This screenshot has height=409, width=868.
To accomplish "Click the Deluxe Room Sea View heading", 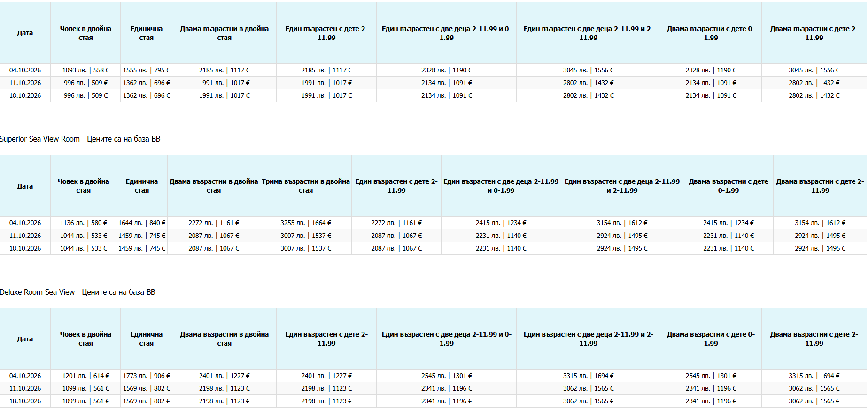I will [77, 292].
